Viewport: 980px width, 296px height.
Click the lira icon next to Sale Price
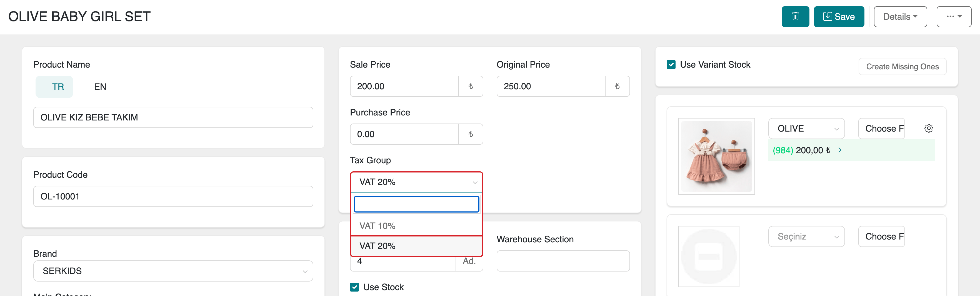[470, 87]
